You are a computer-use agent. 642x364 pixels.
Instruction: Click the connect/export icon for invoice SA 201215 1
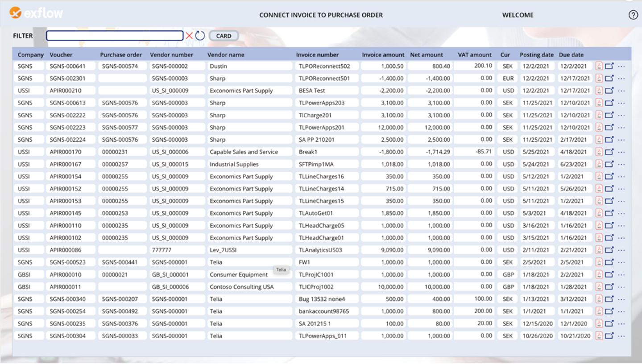point(609,323)
